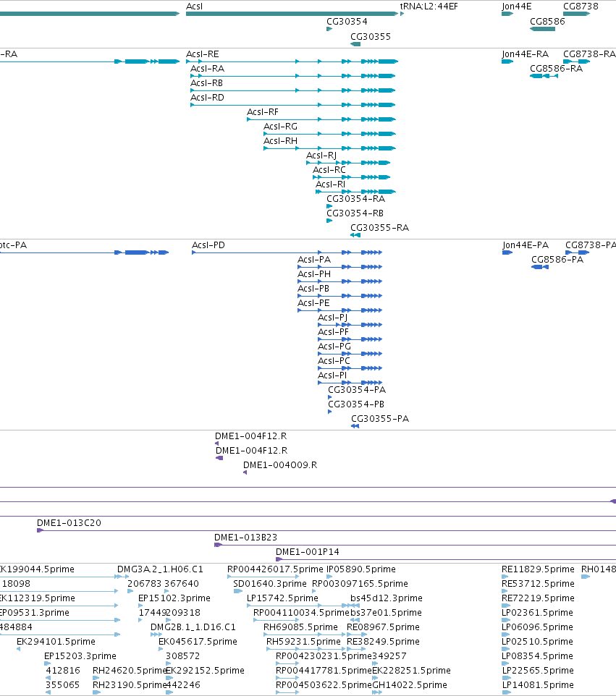Click protein CG8586-PA label
The image size is (616, 696).
pos(557,259)
